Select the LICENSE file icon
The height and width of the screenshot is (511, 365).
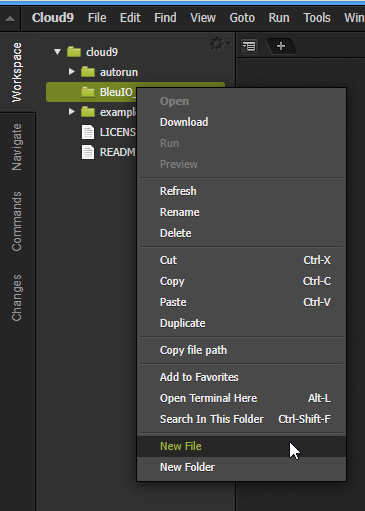[x=88, y=132]
